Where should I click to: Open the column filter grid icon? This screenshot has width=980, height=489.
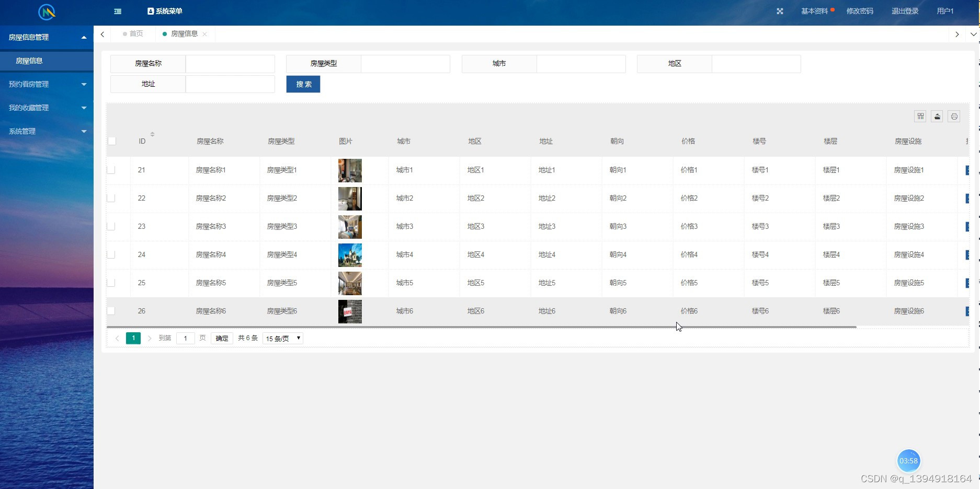coord(920,116)
